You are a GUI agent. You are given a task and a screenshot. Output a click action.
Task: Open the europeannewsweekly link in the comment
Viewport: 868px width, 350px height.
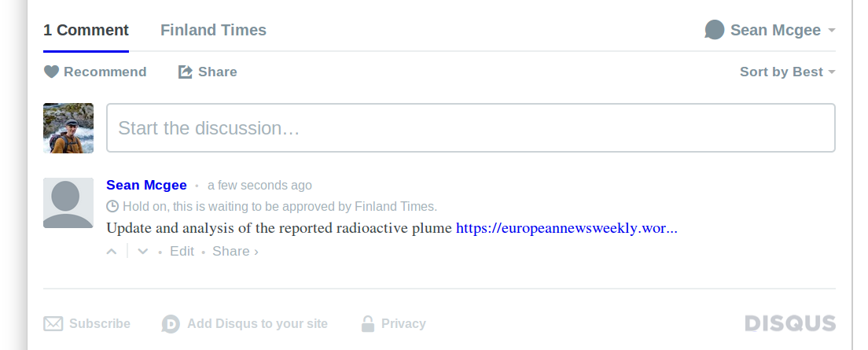coord(566,229)
